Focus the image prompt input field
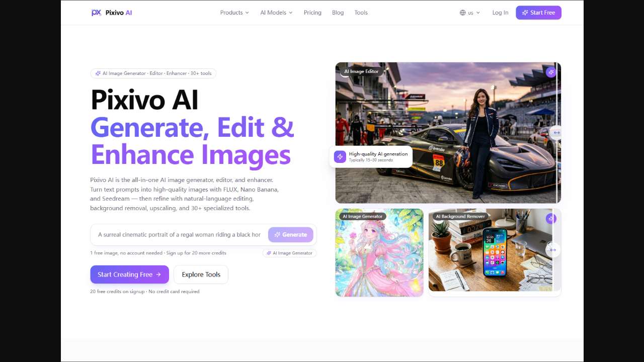644x362 pixels. tap(180, 235)
